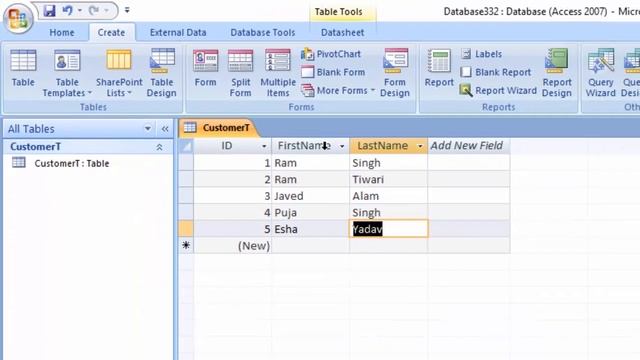Save the database with the floppy icon
The width and height of the screenshot is (640, 360).
pyautogui.click(x=49, y=11)
